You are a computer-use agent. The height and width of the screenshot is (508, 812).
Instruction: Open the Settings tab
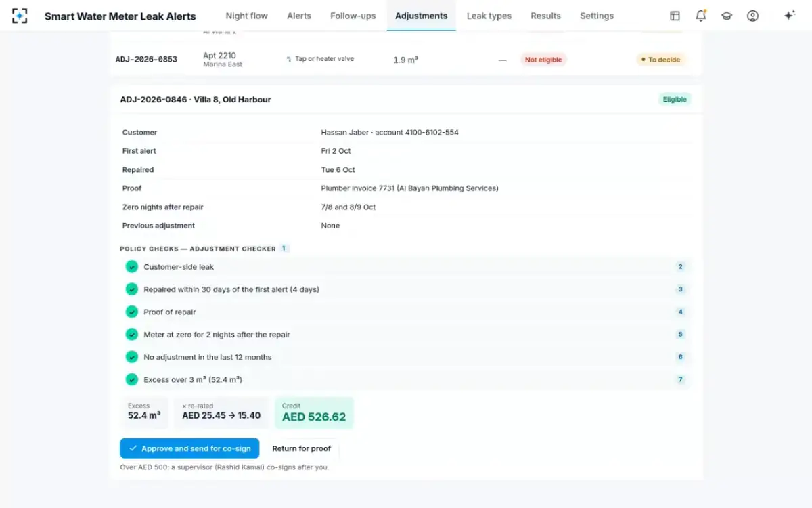597,16
